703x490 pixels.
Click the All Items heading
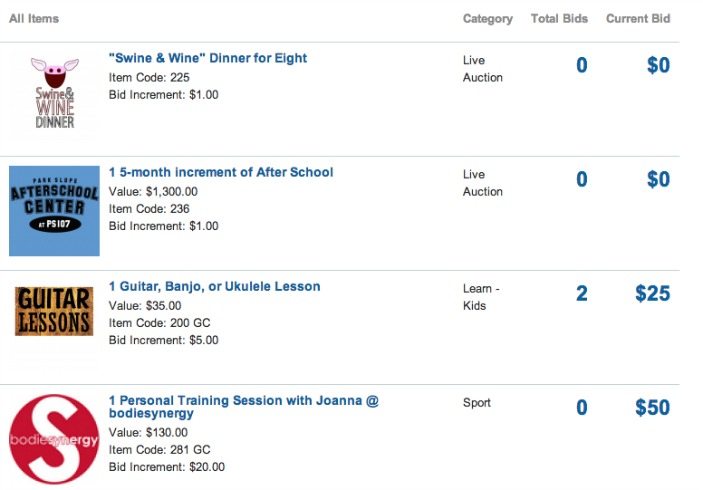click(x=34, y=19)
